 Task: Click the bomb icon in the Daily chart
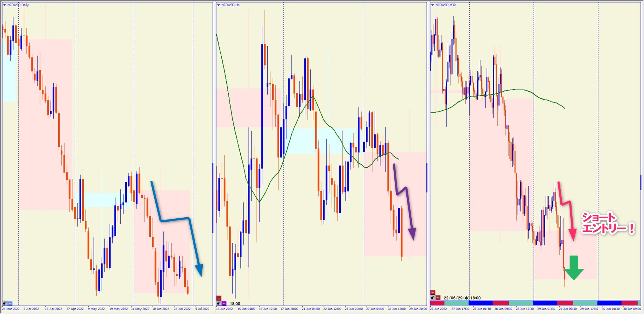pyautogui.click(x=5, y=303)
